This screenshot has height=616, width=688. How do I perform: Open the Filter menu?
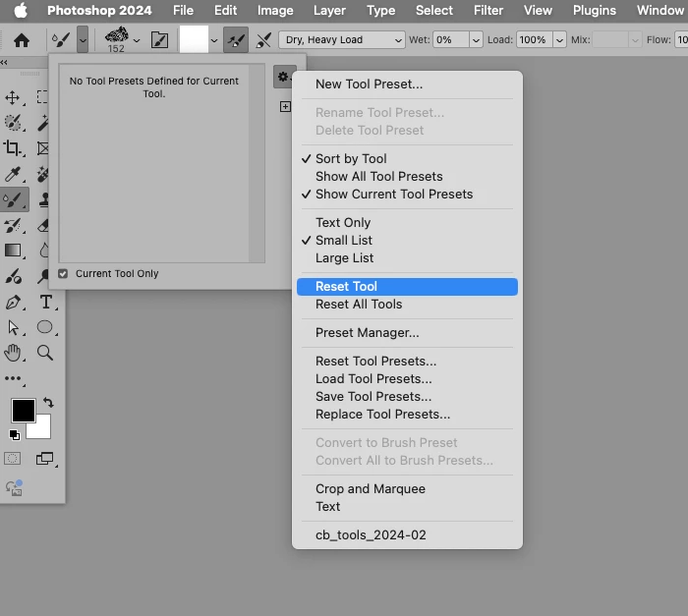[487, 10]
